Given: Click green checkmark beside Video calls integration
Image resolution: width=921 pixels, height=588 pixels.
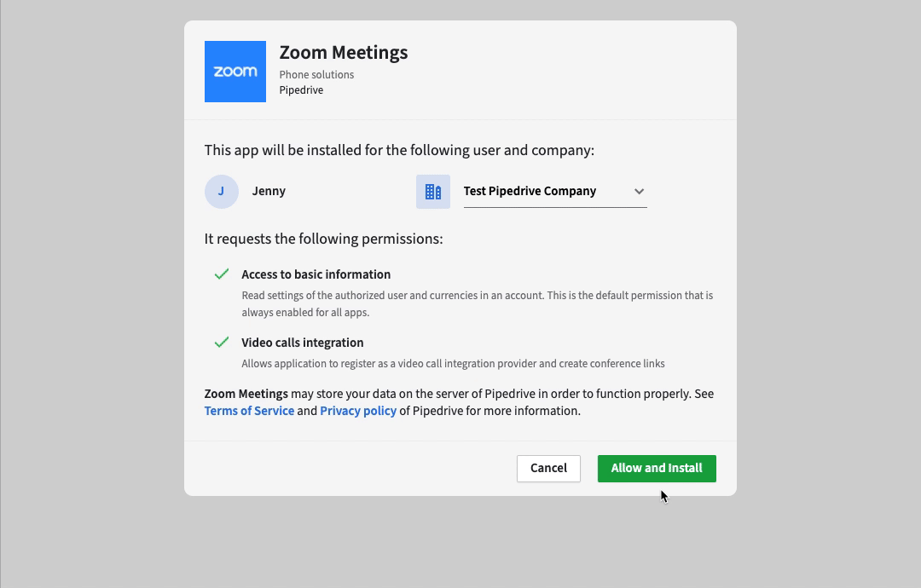Looking at the screenshot, I should (222, 342).
